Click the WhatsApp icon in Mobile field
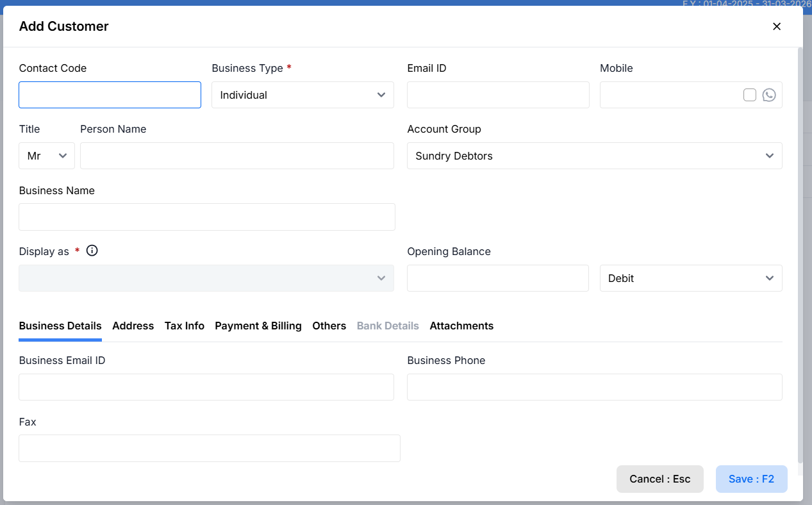 769,95
